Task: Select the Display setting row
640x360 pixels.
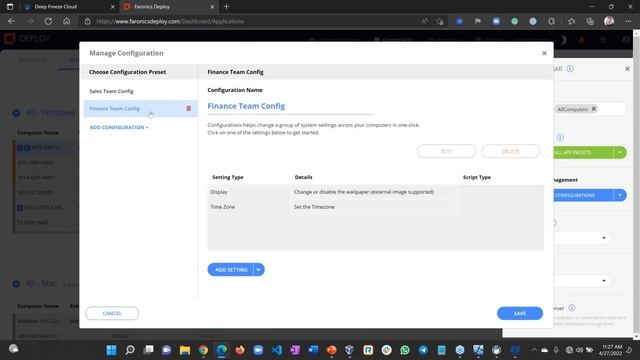Action: click(x=376, y=192)
